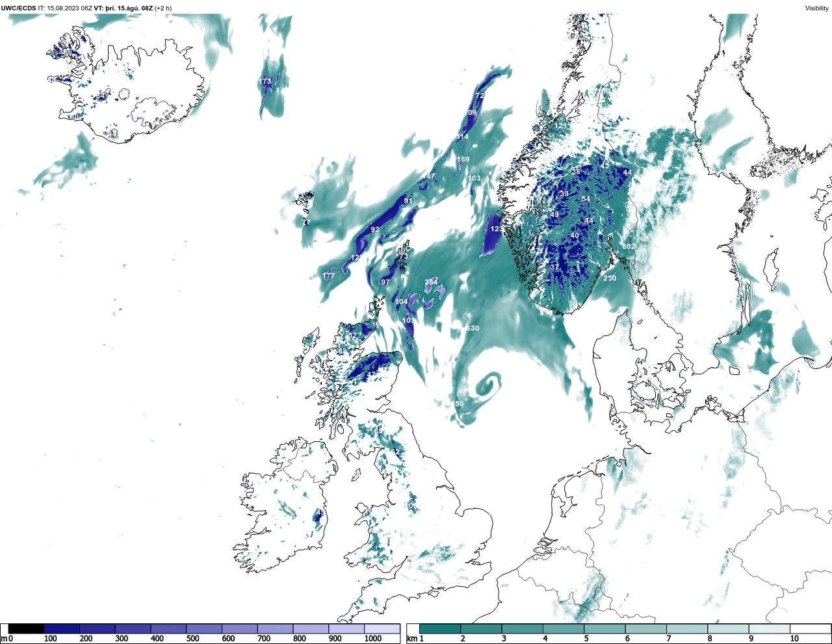Select the '1000' tick label in meter legend
Screen dimensions: 832x644
373,639
